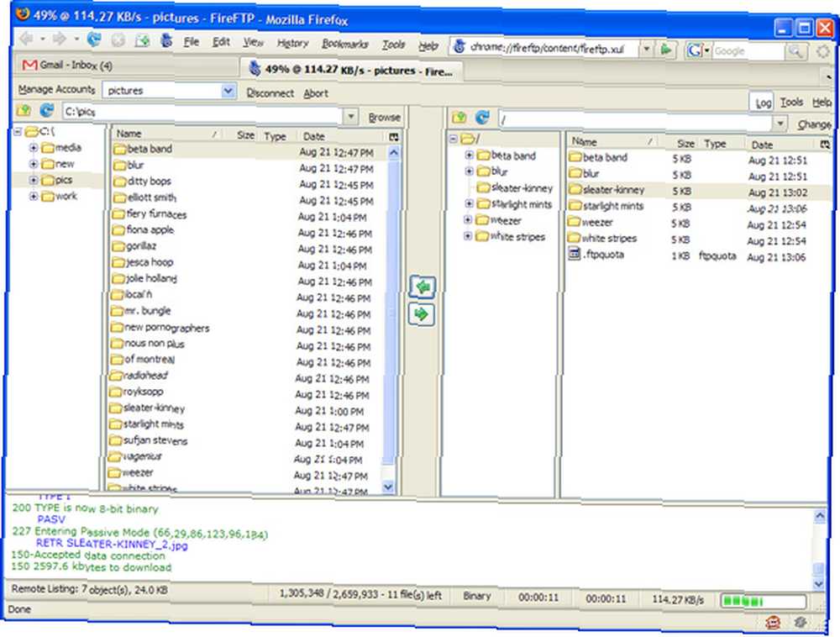This screenshot has width=840, height=637.
Task: Toggle the Log button
Action: tap(763, 103)
